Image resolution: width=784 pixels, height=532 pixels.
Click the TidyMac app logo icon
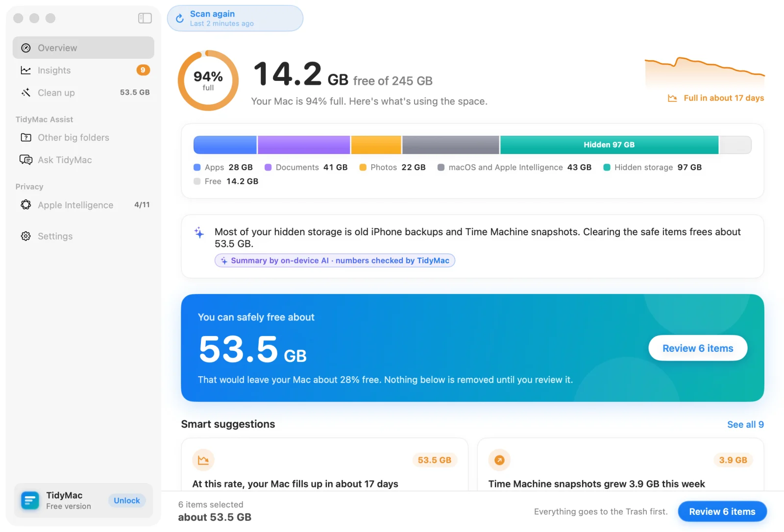pos(30,501)
